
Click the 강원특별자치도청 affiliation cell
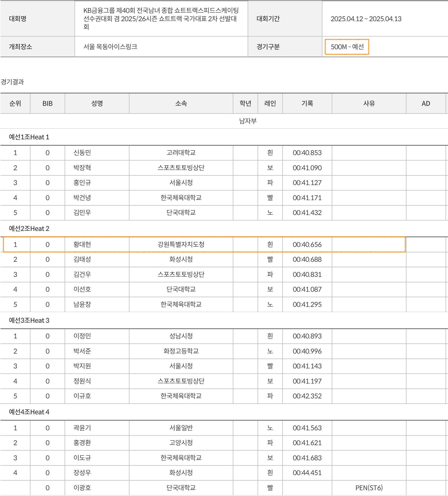click(x=181, y=244)
